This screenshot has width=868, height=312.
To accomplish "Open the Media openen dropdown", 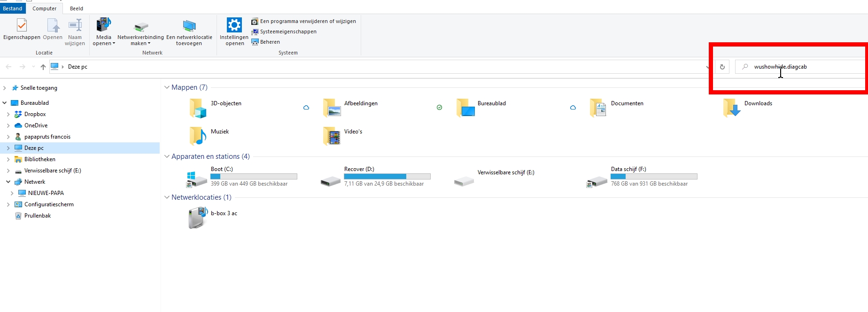I will (x=103, y=40).
